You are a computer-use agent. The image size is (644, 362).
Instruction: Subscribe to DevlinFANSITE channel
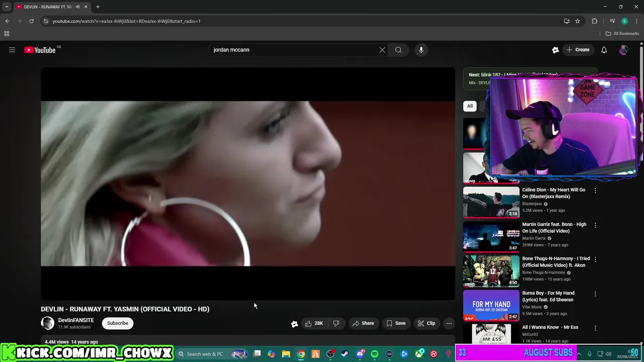(x=118, y=323)
